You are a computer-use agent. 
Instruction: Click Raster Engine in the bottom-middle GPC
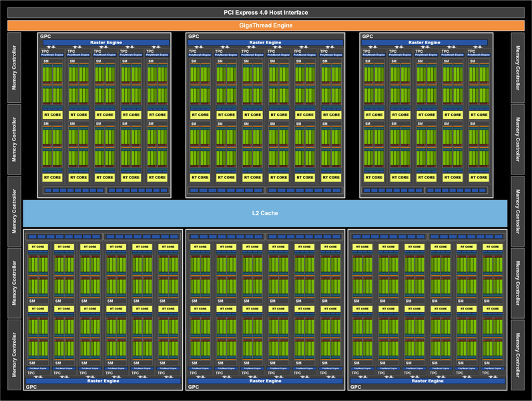tap(265, 381)
